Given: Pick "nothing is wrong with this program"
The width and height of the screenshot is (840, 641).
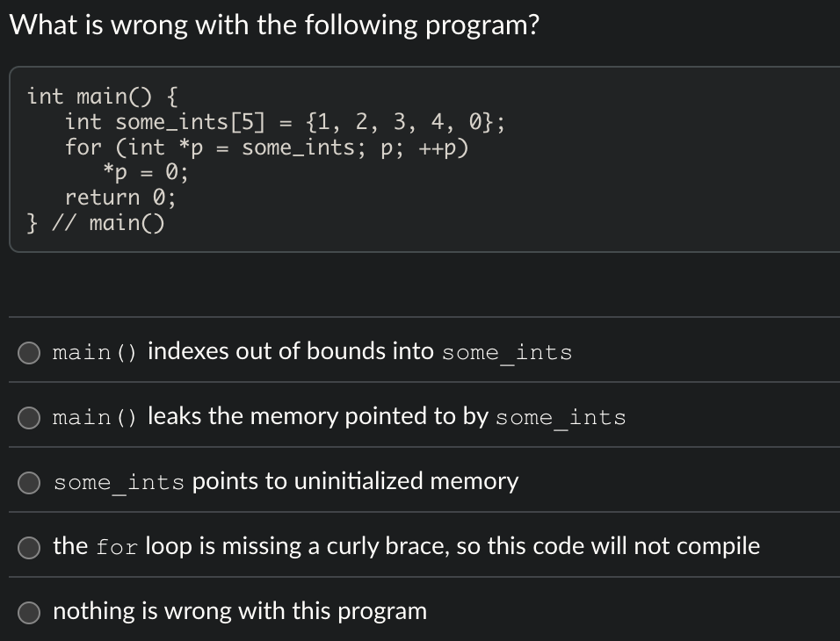Looking at the screenshot, I should [x=28, y=612].
